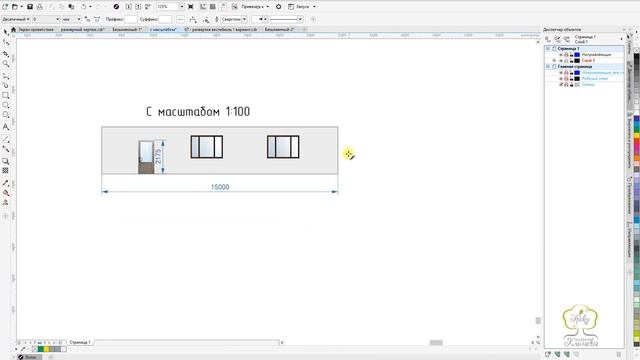The image size is (640, 360).
Task: Select the 15000 dimension text in the drawing
Action: pos(220,187)
